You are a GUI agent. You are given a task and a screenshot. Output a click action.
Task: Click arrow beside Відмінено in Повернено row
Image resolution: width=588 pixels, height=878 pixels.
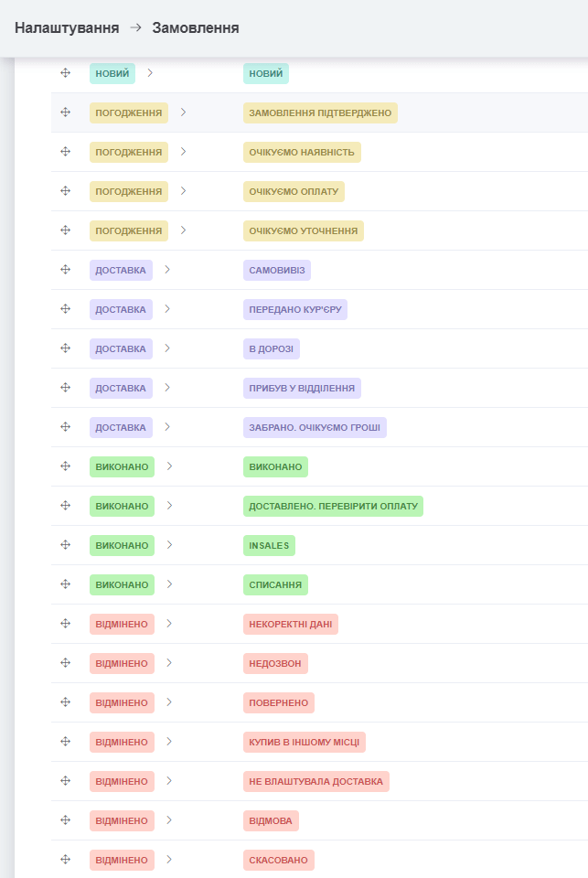[x=169, y=702]
